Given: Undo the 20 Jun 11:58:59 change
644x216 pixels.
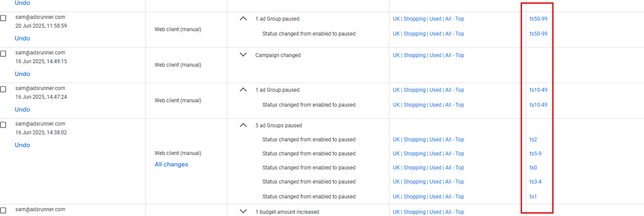Looking at the screenshot, I should [x=22, y=38].
